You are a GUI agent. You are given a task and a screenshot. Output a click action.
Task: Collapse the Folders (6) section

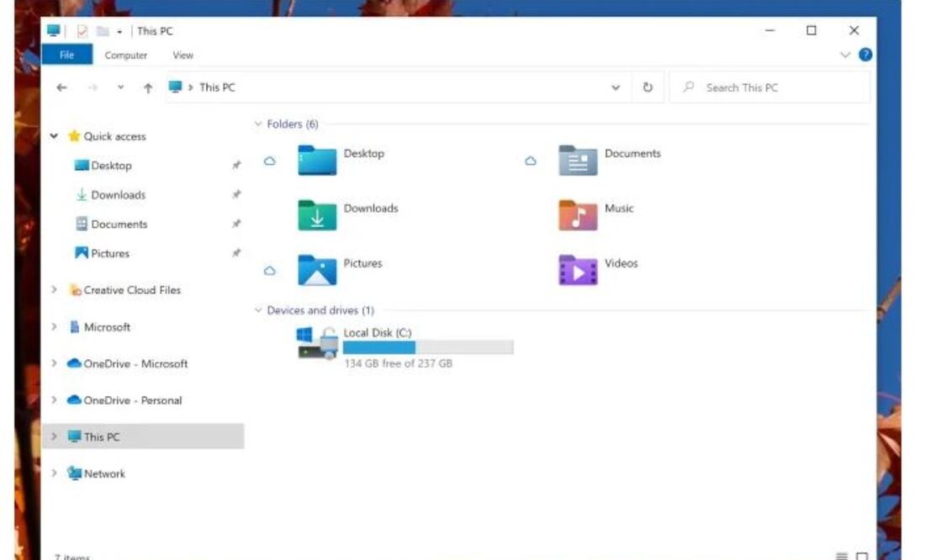click(x=258, y=124)
